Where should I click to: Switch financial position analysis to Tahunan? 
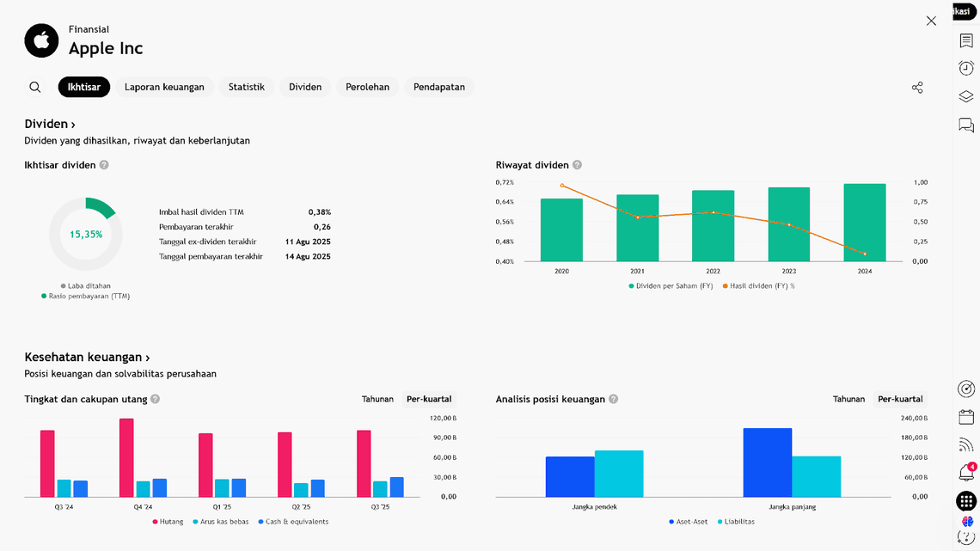coord(848,399)
